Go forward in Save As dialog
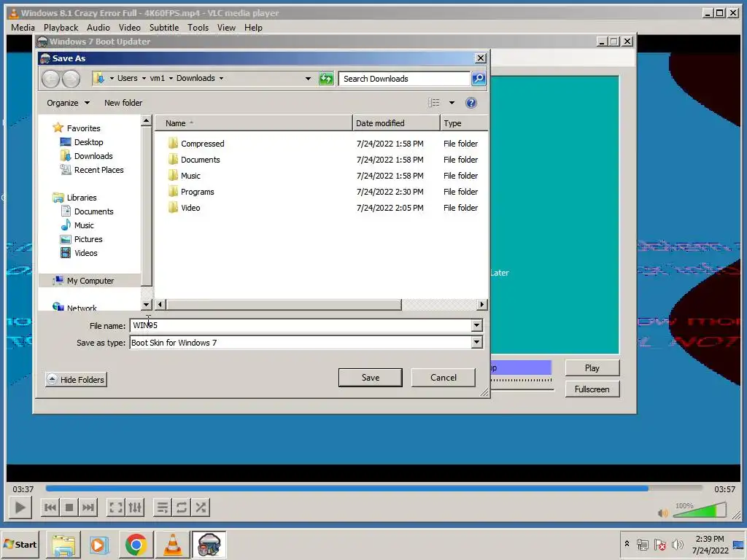 [71, 79]
